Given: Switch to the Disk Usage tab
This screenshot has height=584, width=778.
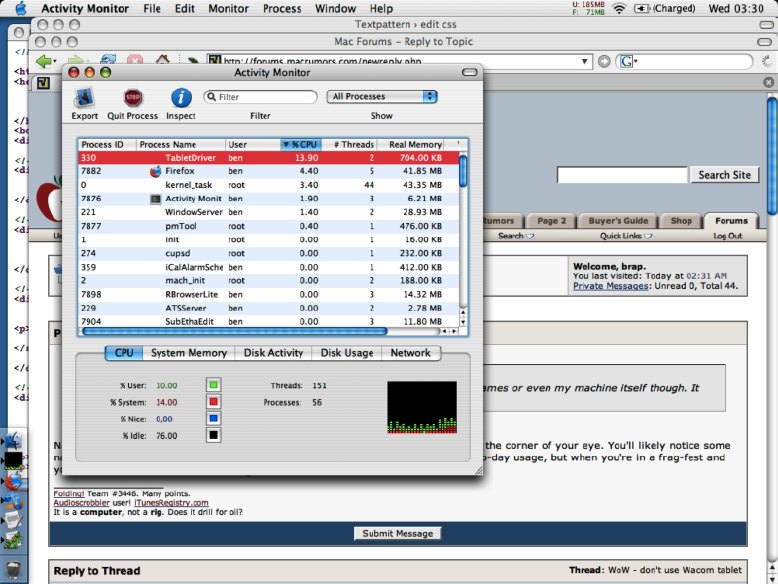Looking at the screenshot, I should (x=347, y=353).
